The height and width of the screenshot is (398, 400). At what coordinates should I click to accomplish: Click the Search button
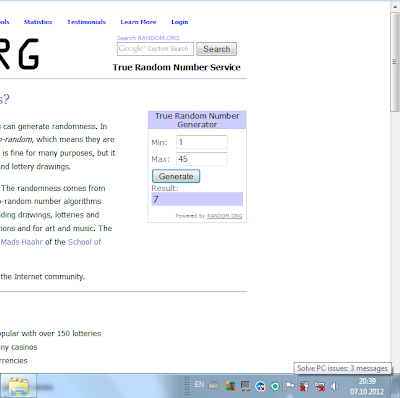(x=217, y=49)
